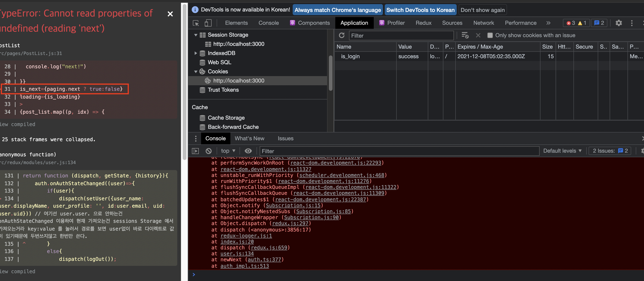Open the What's New drawer tab
This screenshot has height=281, width=644.
click(x=249, y=138)
